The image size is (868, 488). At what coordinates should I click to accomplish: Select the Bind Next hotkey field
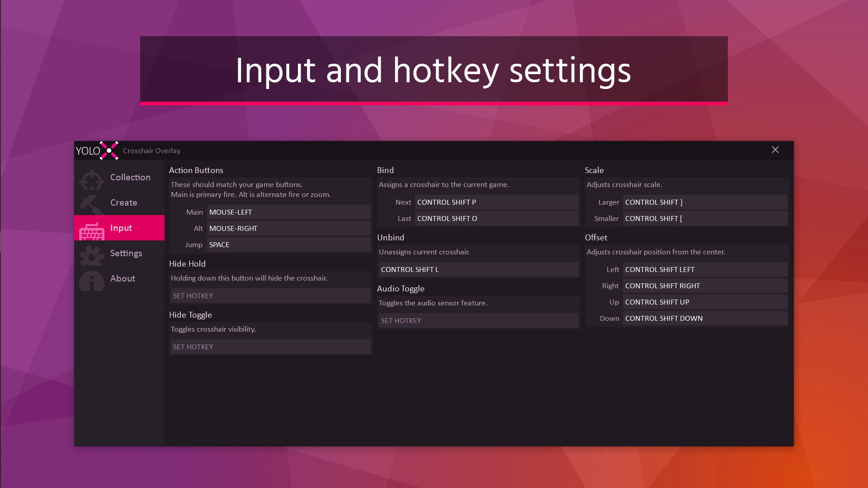[496, 202]
